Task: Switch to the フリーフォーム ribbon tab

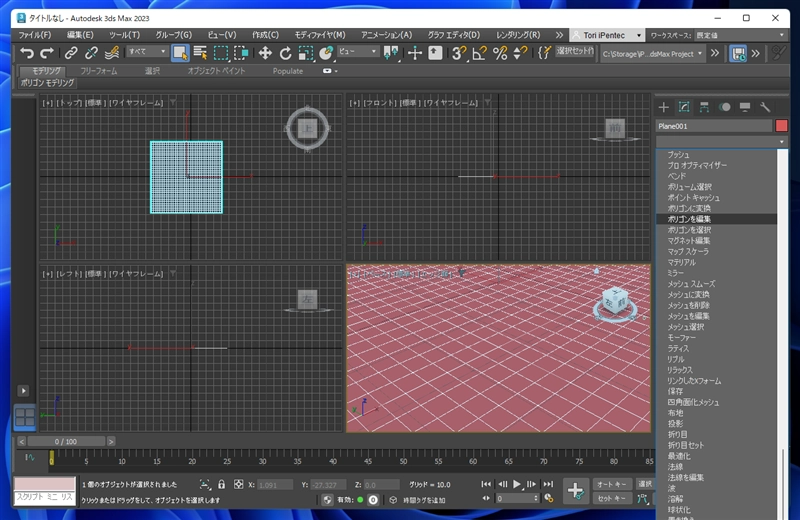Action: coord(98,71)
